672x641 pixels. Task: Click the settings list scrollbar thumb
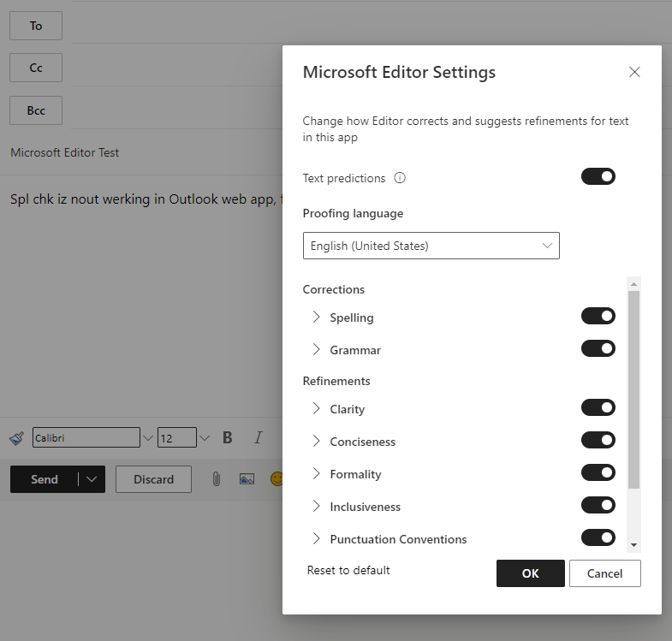633,390
